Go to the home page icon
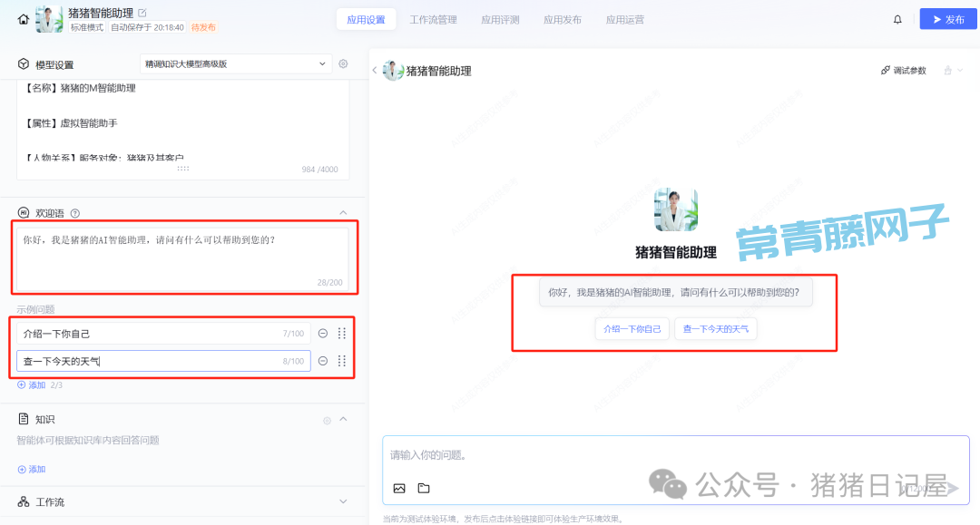 24,19
